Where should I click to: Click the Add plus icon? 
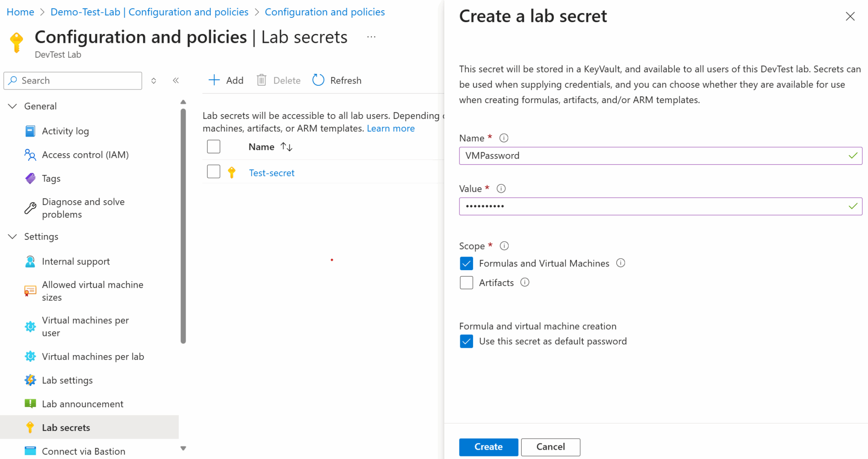214,80
